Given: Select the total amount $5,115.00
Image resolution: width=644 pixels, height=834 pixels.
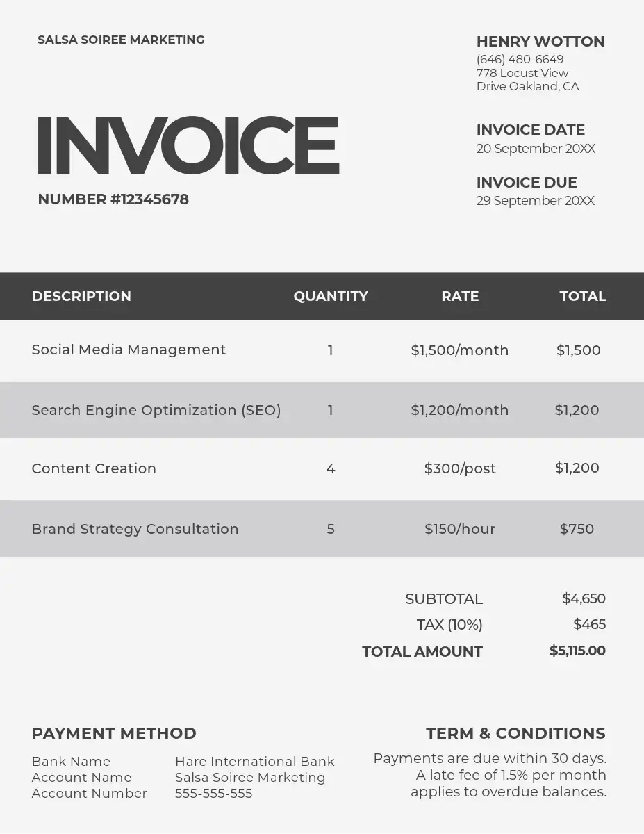Looking at the screenshot, I should pyautogui.click(x=577, y=651).
